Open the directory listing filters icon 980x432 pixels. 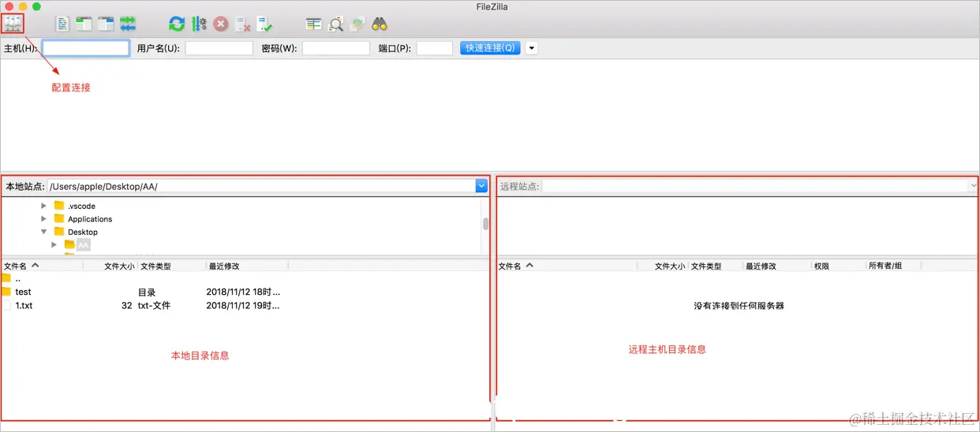coord(314,24)
